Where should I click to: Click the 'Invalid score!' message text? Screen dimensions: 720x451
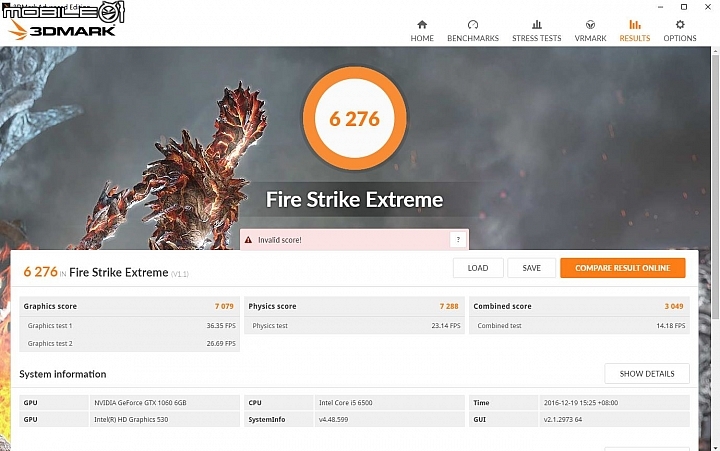point(280,240)
